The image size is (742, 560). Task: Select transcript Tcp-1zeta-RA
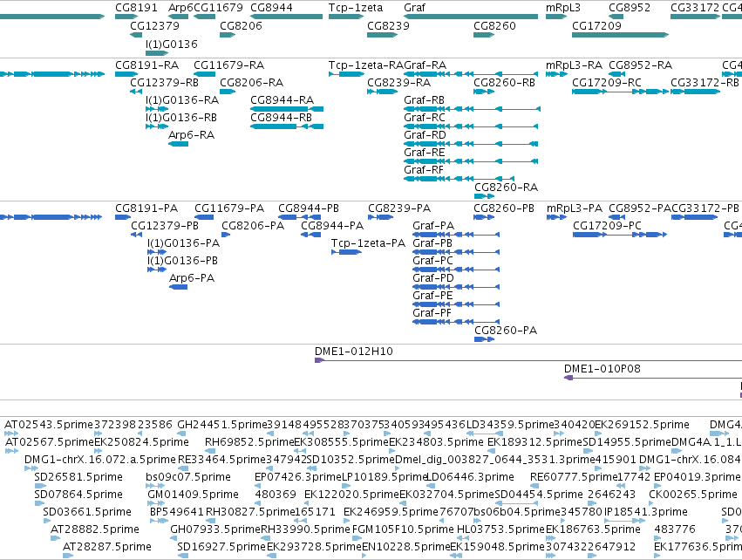pos(346,74)
